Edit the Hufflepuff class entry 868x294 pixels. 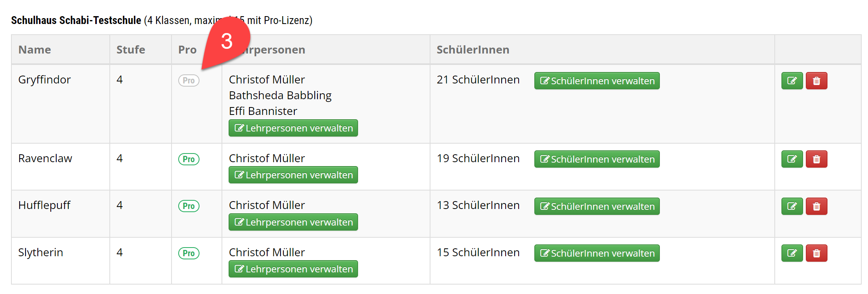click(x=792, y=206)
